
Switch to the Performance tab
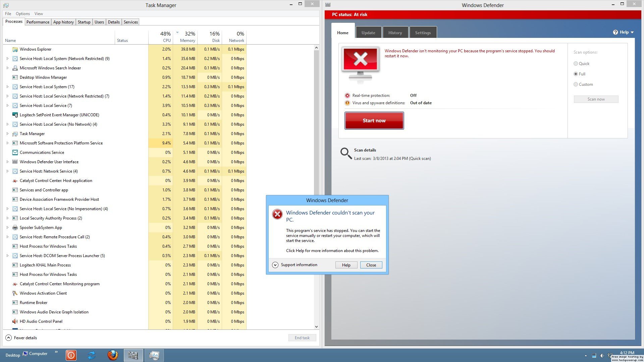(38, 22)
